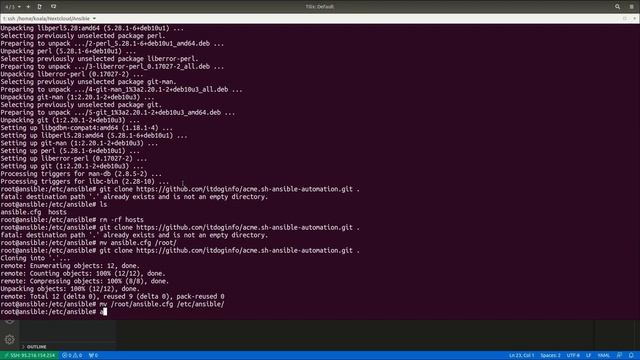The image size is (640, 360).
Task: Maximize the terminal pane icon in title bar
Action: (x=624, y=18)
